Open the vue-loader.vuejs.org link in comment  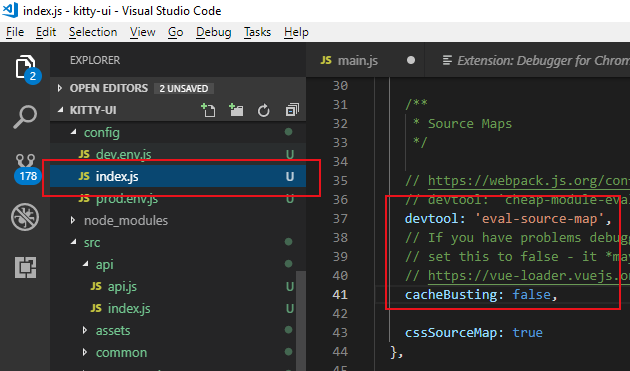coord(528,275)
